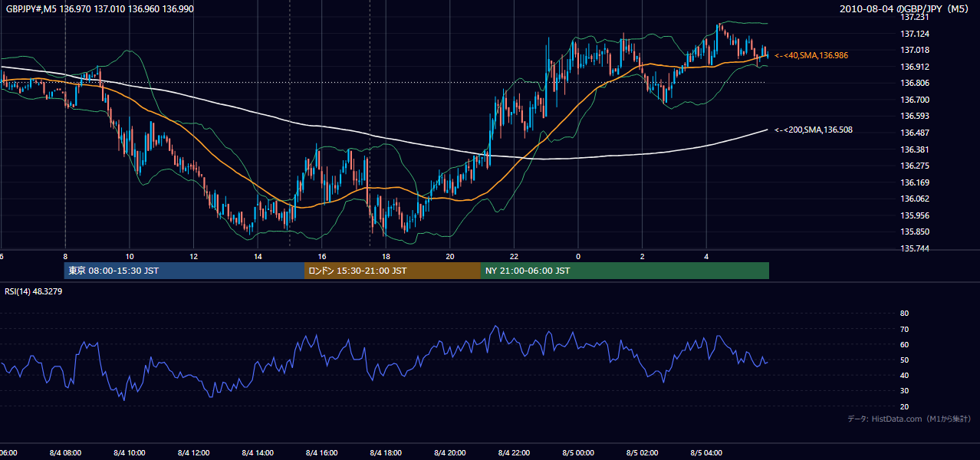Click the 8/4 22:00 time axis label
Viewport: 980px width, 460px height.
point(515,452)
